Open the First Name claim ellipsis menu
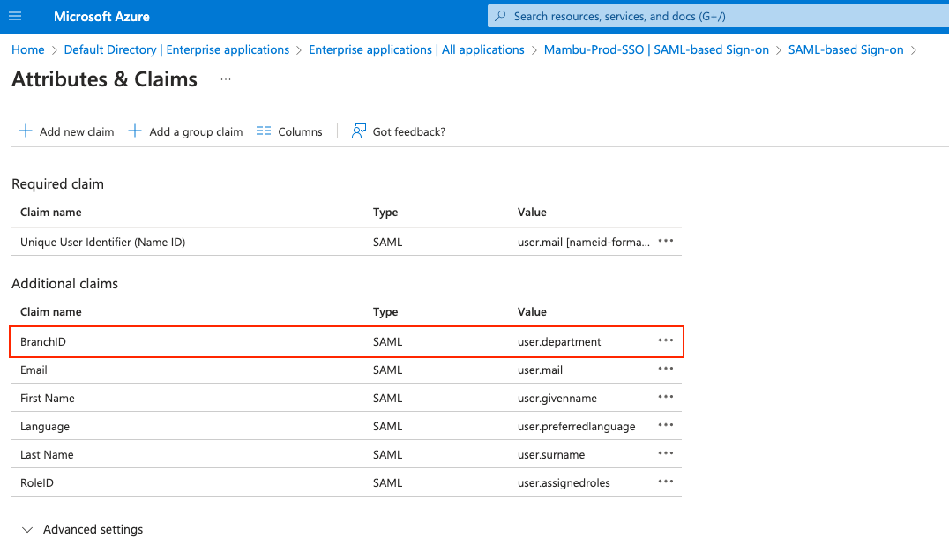Viewport: 949px width, 560px height. [x=666, y=398]
